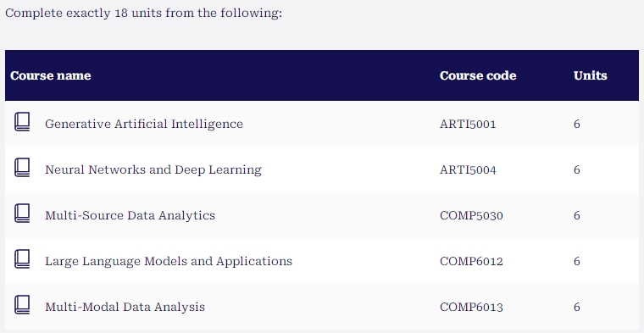Viewport: 644px width, 333px height.
Task: Click the Course name column header
Action: [51, 75]
